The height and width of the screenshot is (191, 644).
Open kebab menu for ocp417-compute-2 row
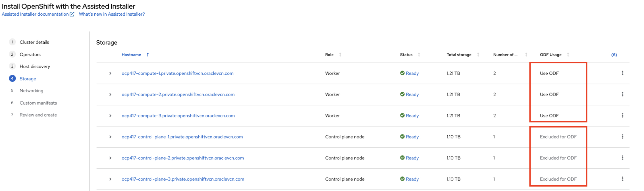point(622,94)
